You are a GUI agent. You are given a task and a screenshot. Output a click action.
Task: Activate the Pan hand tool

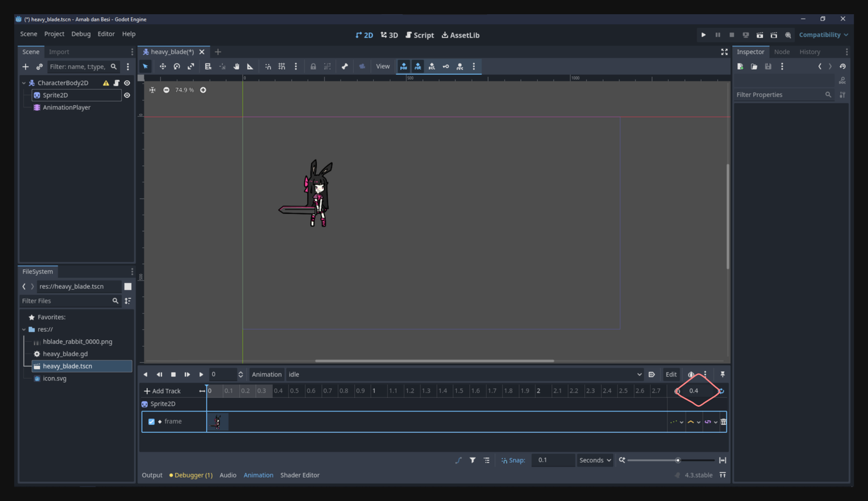[x=236, y=66]
